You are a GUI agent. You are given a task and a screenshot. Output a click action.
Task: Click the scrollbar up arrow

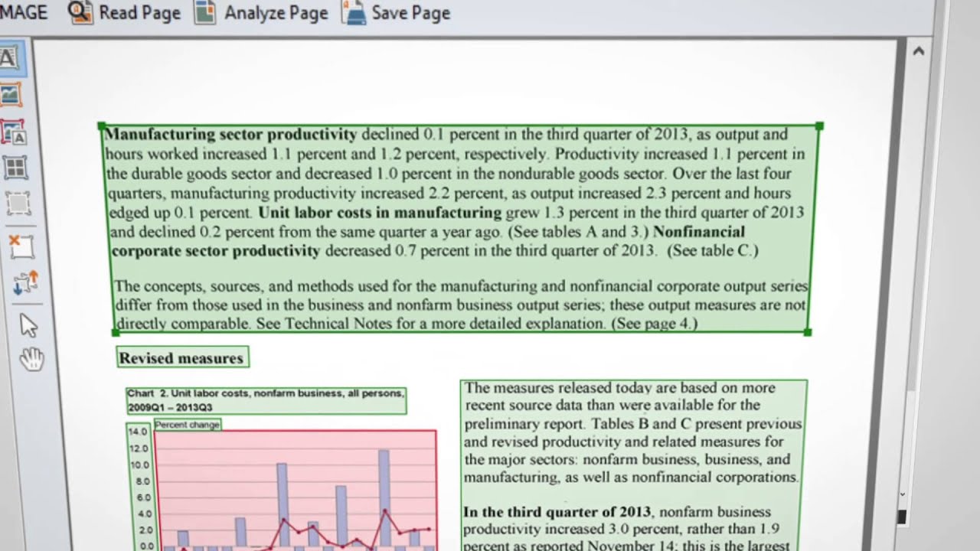coord(918,51)
